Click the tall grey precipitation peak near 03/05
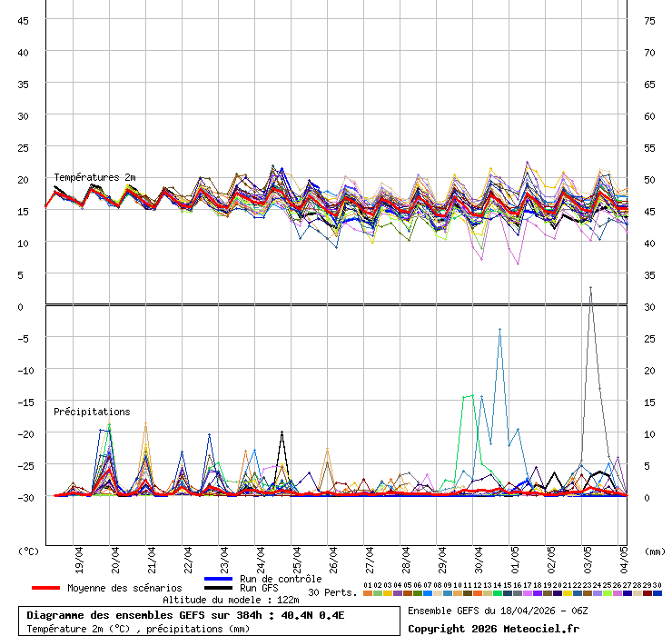Image resolution: width=672 pixels, height=636 pixels. click(x=590, y=289)
